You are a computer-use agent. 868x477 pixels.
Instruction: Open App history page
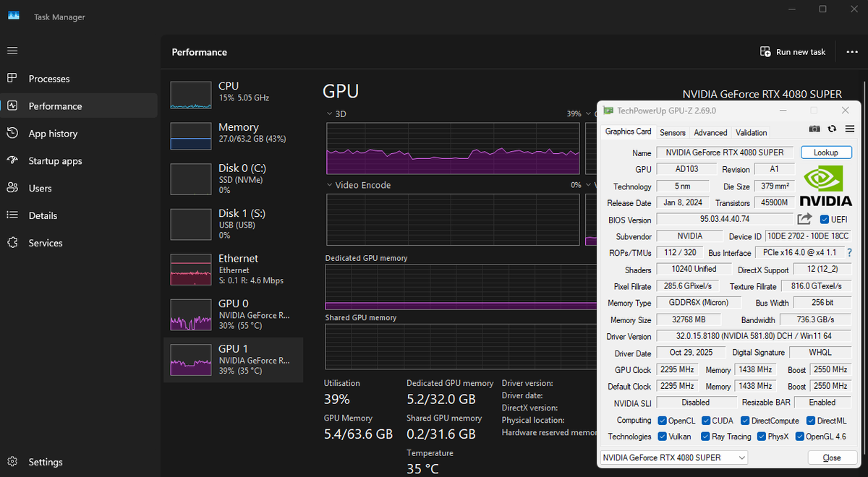point(79,134)
